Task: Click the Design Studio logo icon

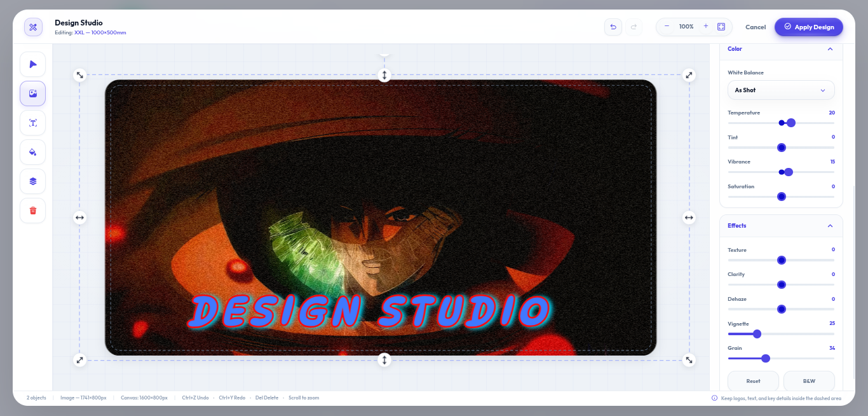Action: pyautogui.click(x=33, y=27)
